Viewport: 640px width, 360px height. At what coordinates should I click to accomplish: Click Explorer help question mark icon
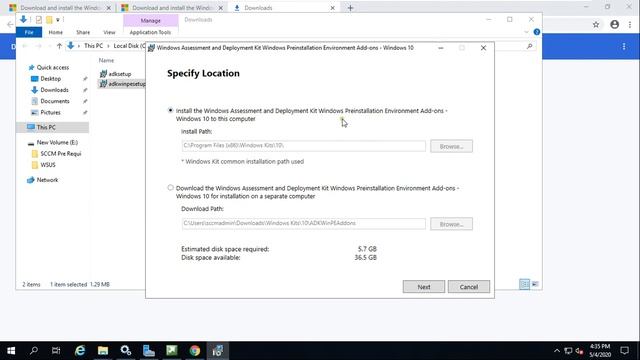537,32
